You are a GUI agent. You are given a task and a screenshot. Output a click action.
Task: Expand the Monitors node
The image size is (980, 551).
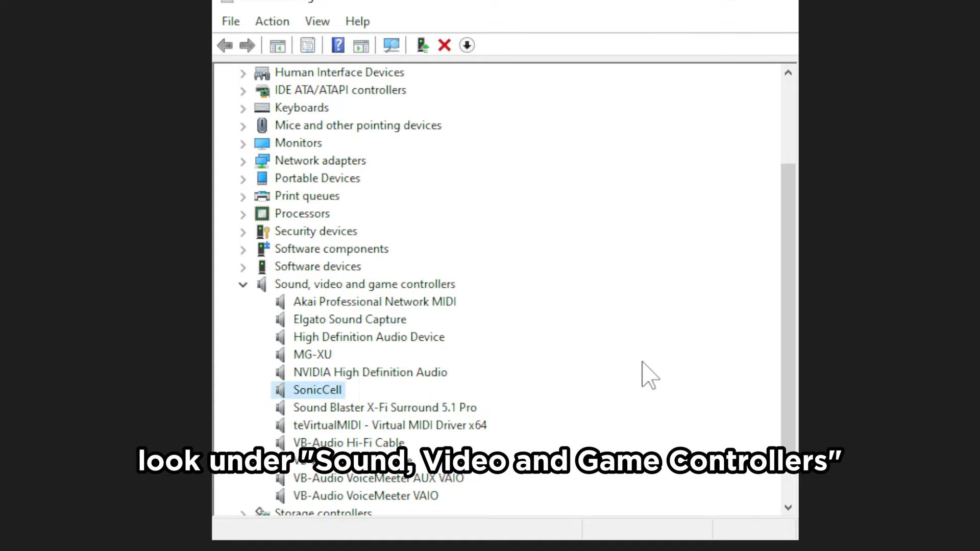coord(243,144)
